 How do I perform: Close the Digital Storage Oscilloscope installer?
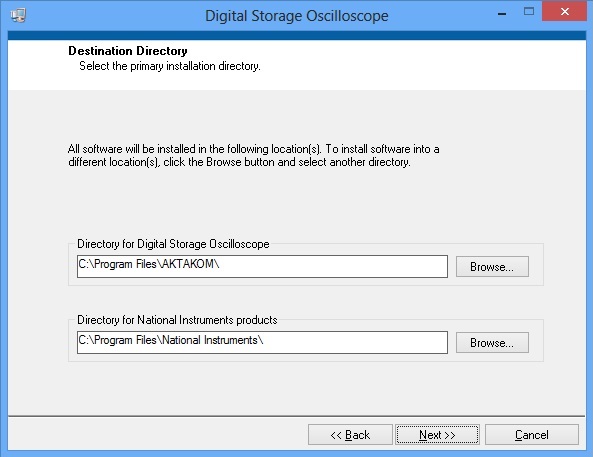point(565,11)
